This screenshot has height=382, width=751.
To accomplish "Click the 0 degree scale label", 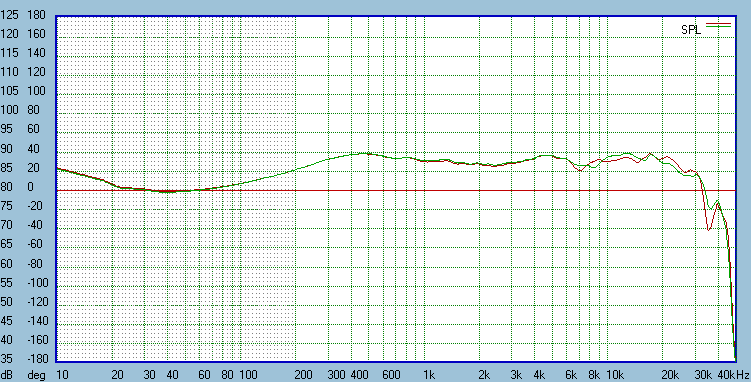I will [31, 187].
